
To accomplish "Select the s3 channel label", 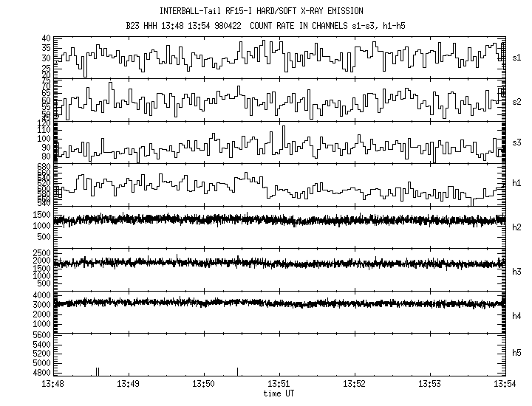I will [517, 142].
